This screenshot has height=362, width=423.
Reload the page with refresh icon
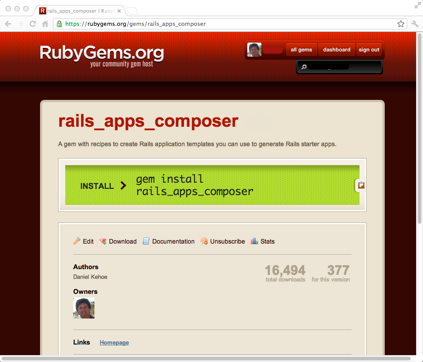click(x=33, y=24)
